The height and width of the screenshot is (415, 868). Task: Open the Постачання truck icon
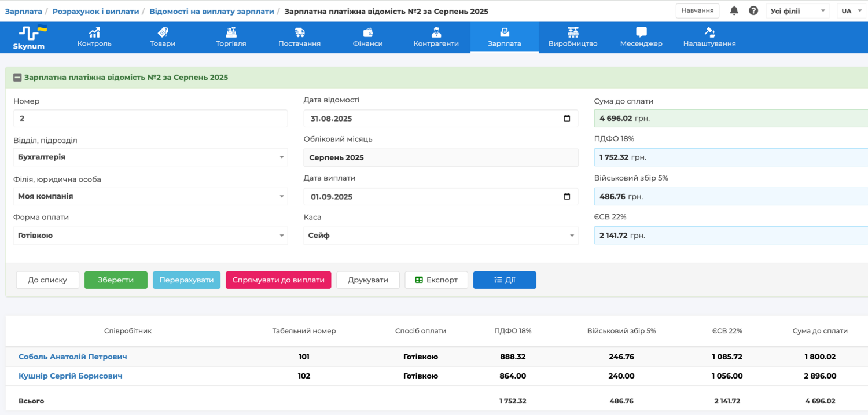299,32
